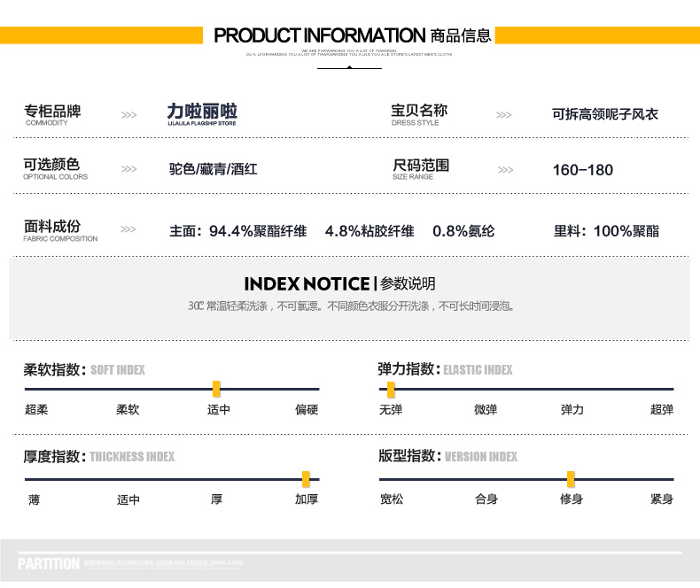Image resolution: width=700 pixels, height=588 pixels.
Task: Click the arrow icon beside 可选颜色
Action: tap(128, 169)
